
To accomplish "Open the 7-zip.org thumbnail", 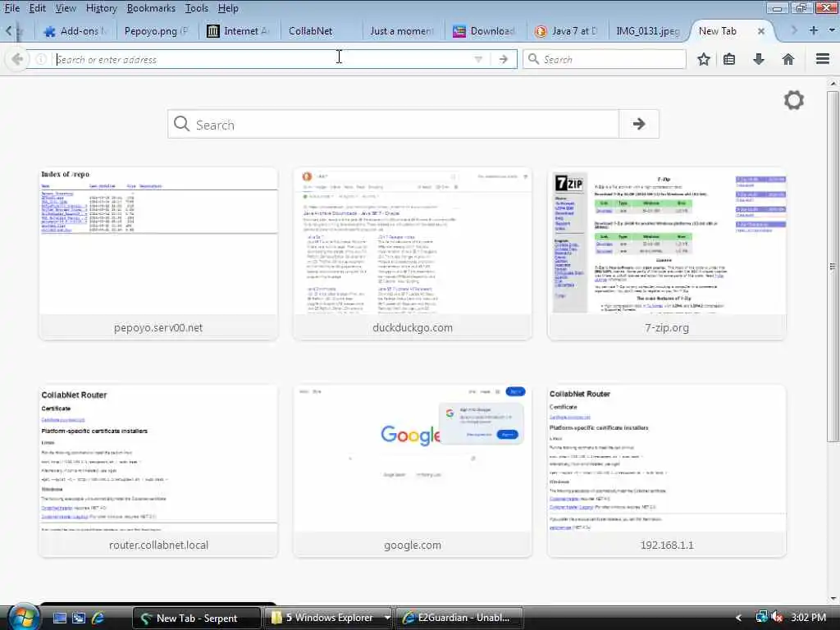I will point(667,253).
